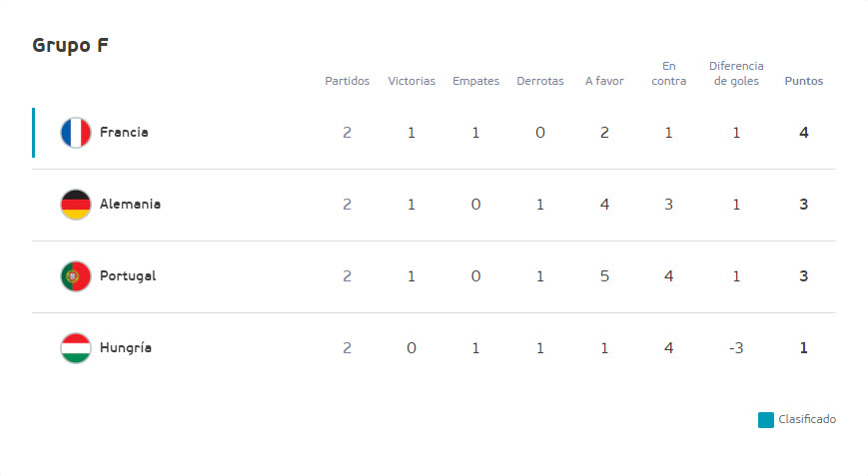Click Hungary's goal difference of -3
Image resolution: width=868 pixels, height=476 pixels.
point(736,348)
